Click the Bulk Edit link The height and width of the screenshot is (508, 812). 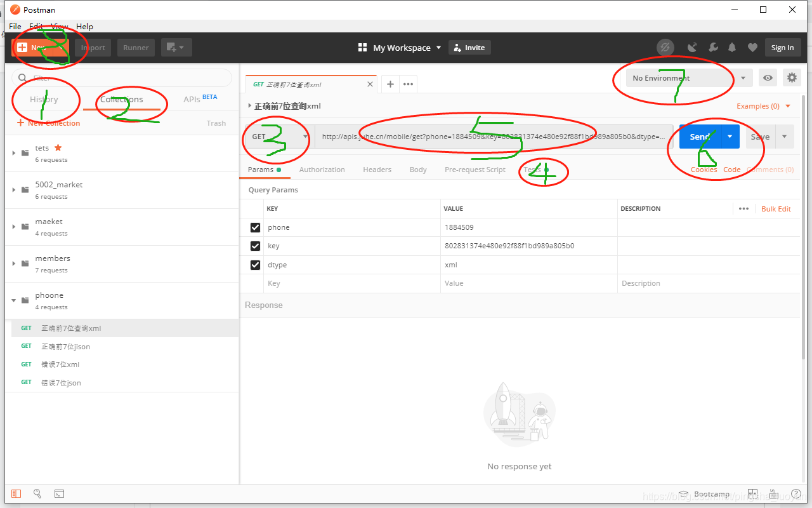[x=776, y=209]
